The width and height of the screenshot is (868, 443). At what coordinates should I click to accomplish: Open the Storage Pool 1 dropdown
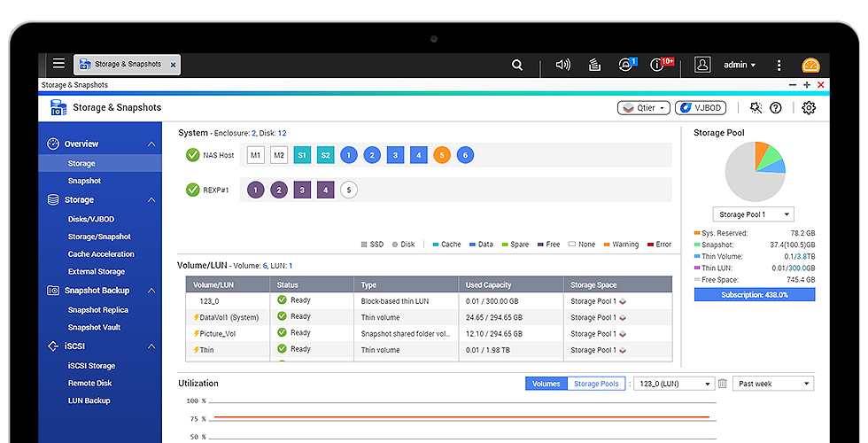(x=754, y=214)
